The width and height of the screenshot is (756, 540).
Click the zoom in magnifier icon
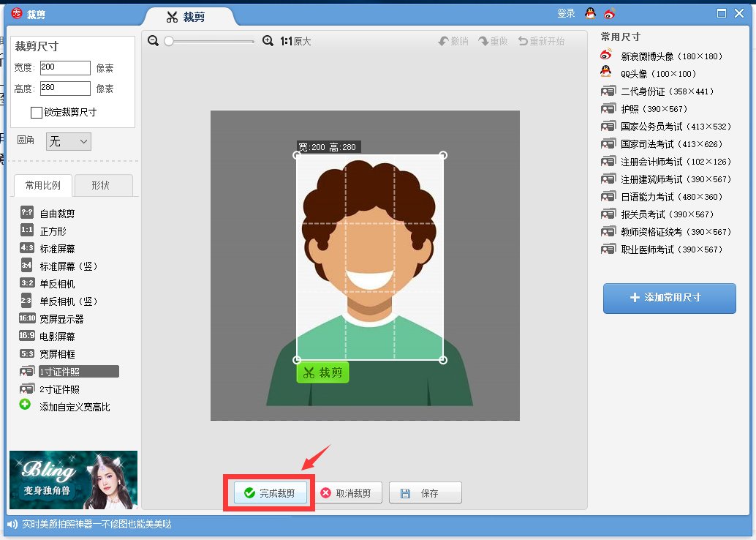tap(268, 41)
